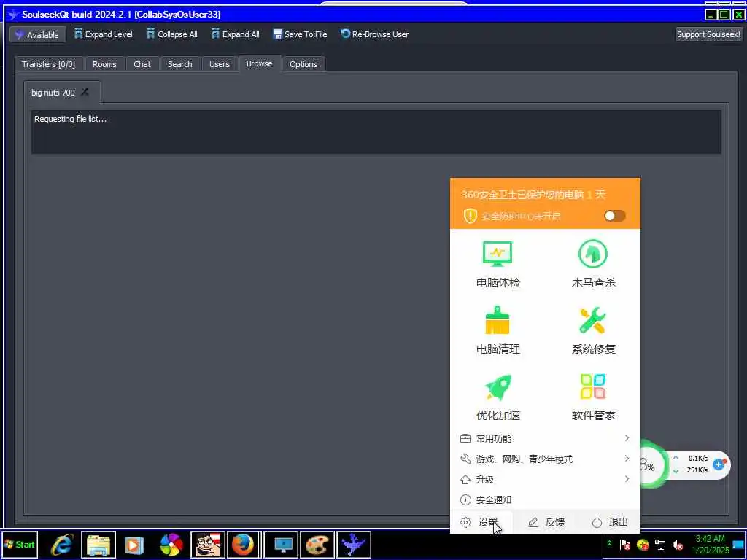Open 软件管家 software manager icon

(x=593, y=397)
